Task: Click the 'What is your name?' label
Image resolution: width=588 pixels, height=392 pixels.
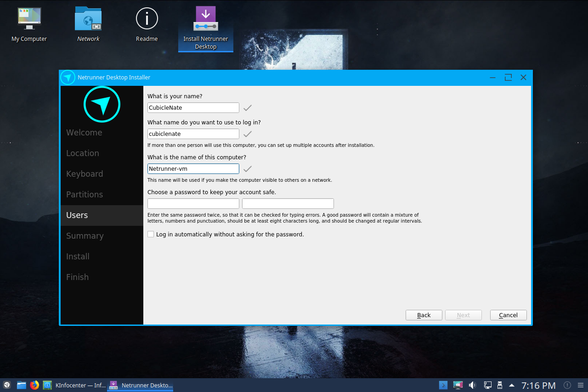Action: pyautogui.click(x=175, y=96)
